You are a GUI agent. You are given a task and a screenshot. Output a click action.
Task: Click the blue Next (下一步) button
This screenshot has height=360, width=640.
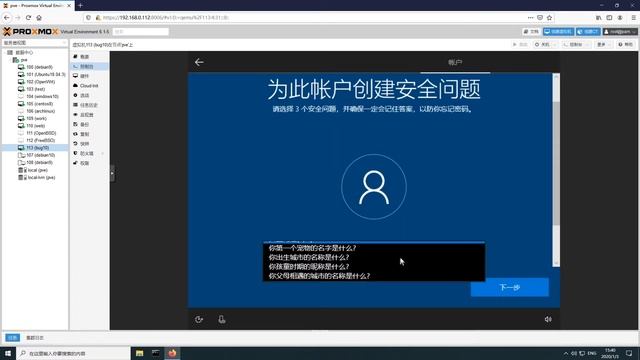(509, 287)
